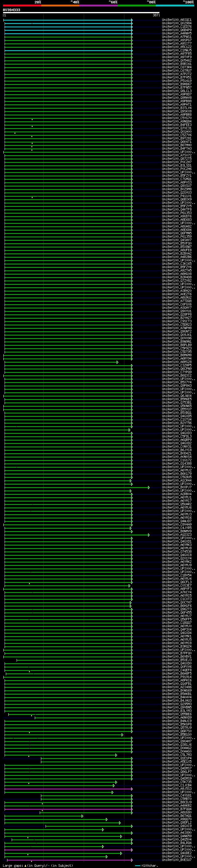This screenshot has height=868, width=197.
Task: Select hit label UniRef100_A7KCY4
Action: pyautogui.click(x=177, y=592)
